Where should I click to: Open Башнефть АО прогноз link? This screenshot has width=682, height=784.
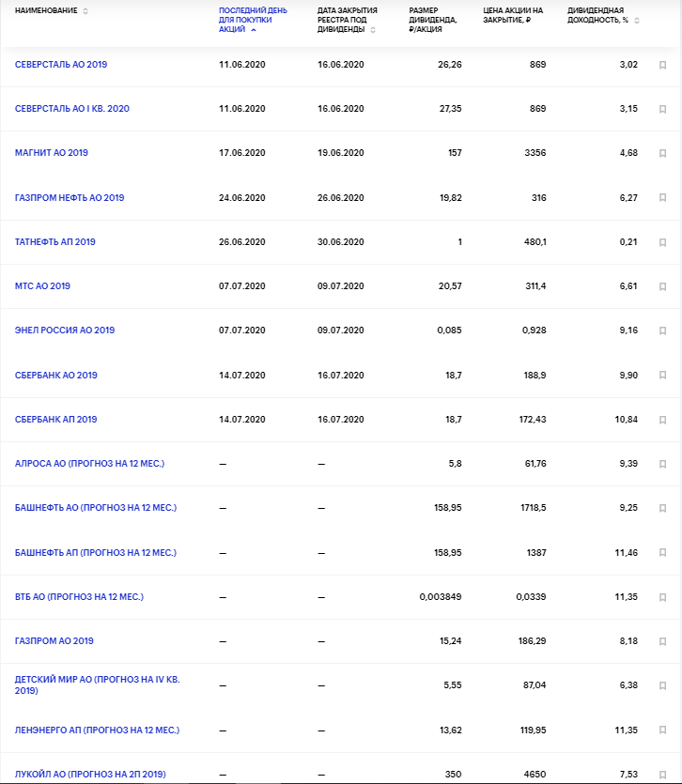96,508
